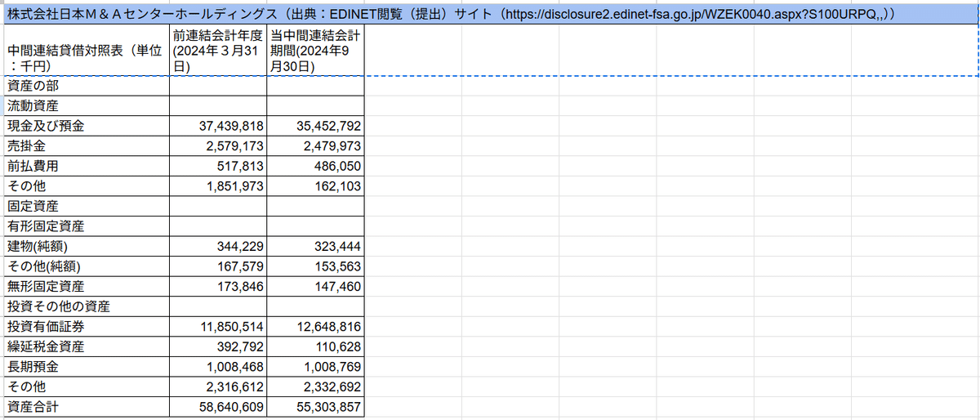Click 'その他' label beside 2,316,612
This screenshot has height=420, width=980.
pyautogui.click(x=87, y=386)
